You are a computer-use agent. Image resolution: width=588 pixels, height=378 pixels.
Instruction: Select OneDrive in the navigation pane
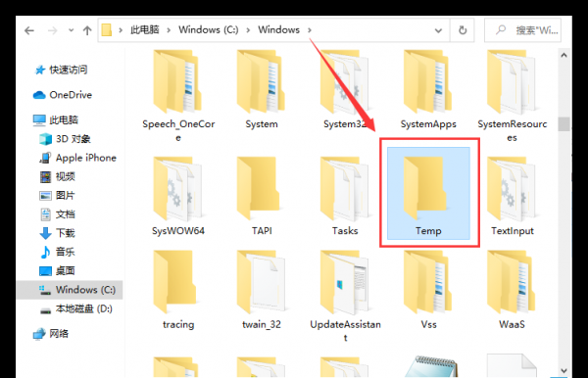(63, 95)
